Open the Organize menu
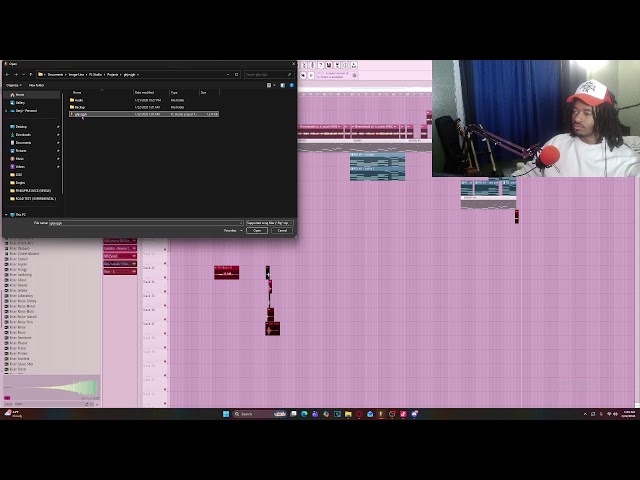Viewport: 640px width, 480px height. coord(13,85)
